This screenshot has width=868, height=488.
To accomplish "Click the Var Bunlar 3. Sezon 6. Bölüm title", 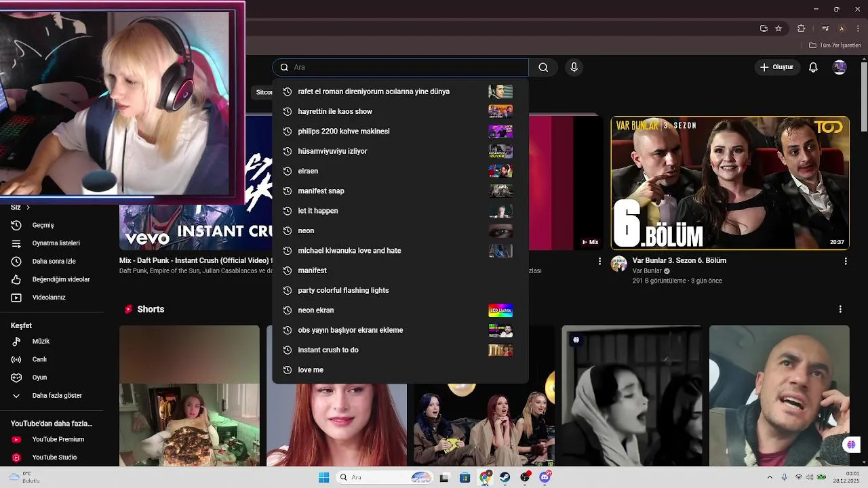I will (679, 260).
